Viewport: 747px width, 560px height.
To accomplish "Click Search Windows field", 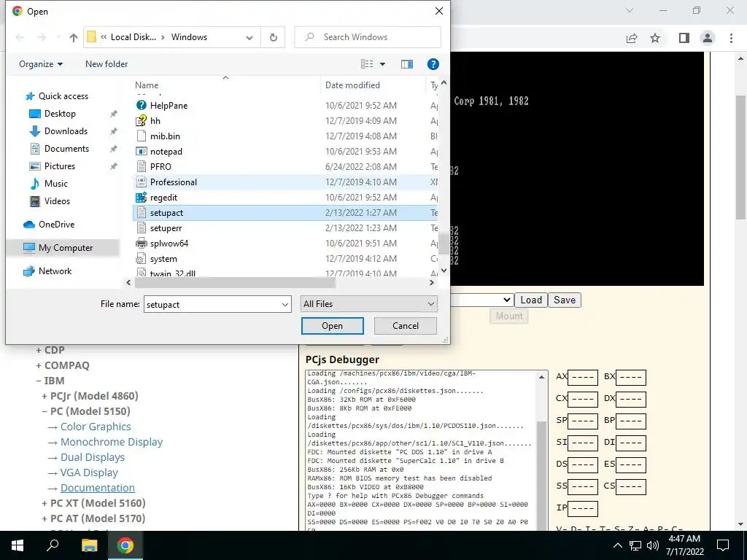I will [368, 37].
